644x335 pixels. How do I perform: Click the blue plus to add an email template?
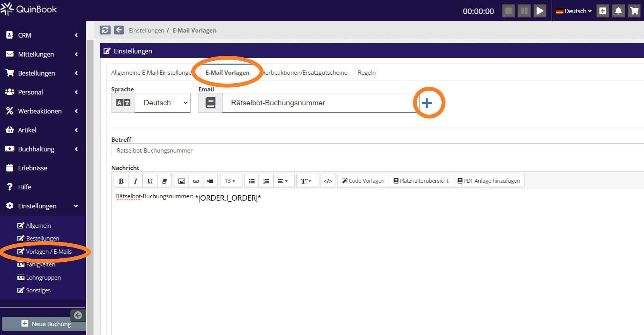tap(427, 103)
